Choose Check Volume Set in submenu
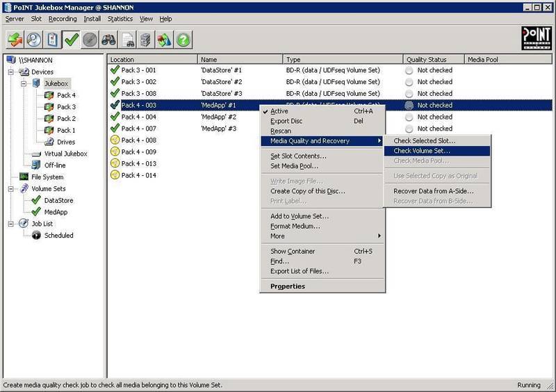556x392 pixels. point(437,151)
